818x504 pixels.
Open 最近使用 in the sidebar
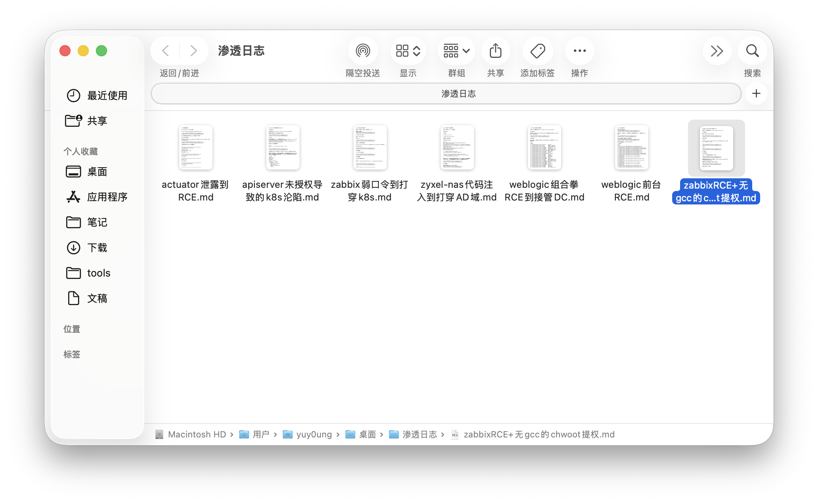[96, 95]
